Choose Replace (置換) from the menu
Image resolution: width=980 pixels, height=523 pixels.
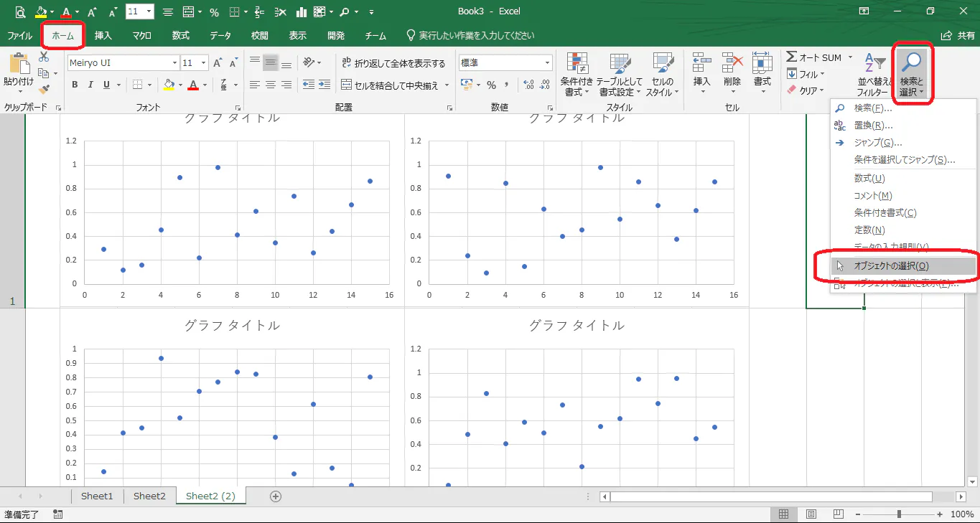(903, 126)
